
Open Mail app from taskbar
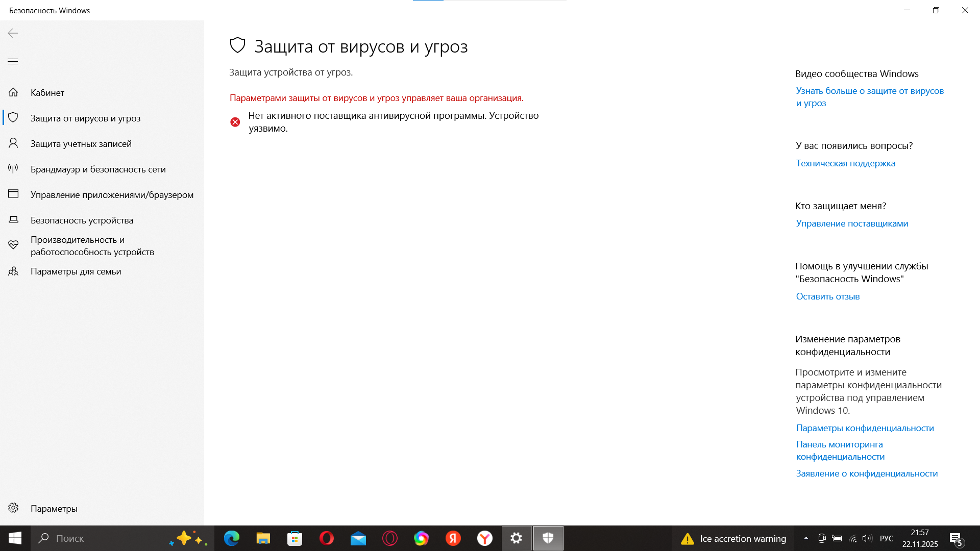pyautogui.click(x=358, y=538)
